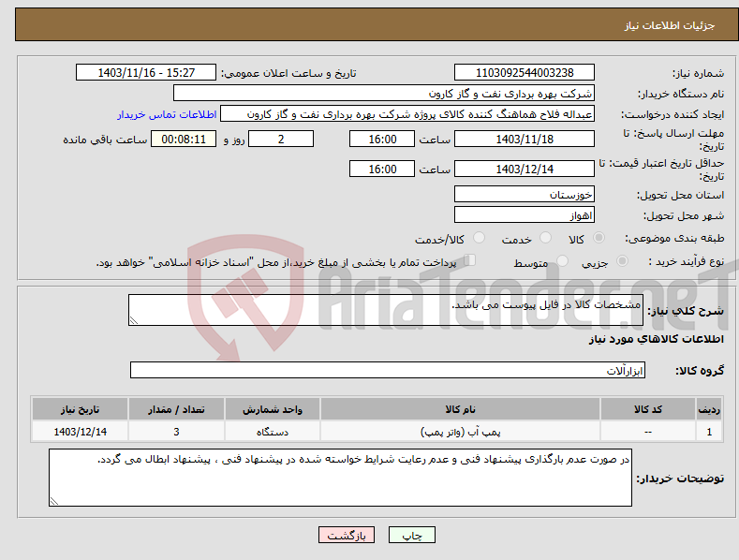Click the شرح کلی نیاز description textarea
739x560 pixels.
click(x=386, y=310)
